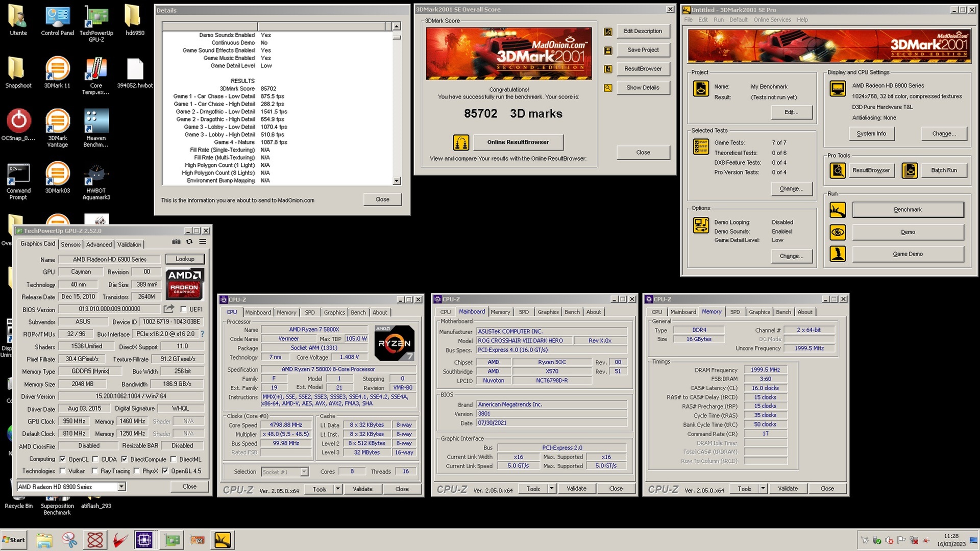This screenshot has height=551, width=980.
Task: Click the Details list scroll down arrow
Action: pyautogui.click(x=397, y=181)
